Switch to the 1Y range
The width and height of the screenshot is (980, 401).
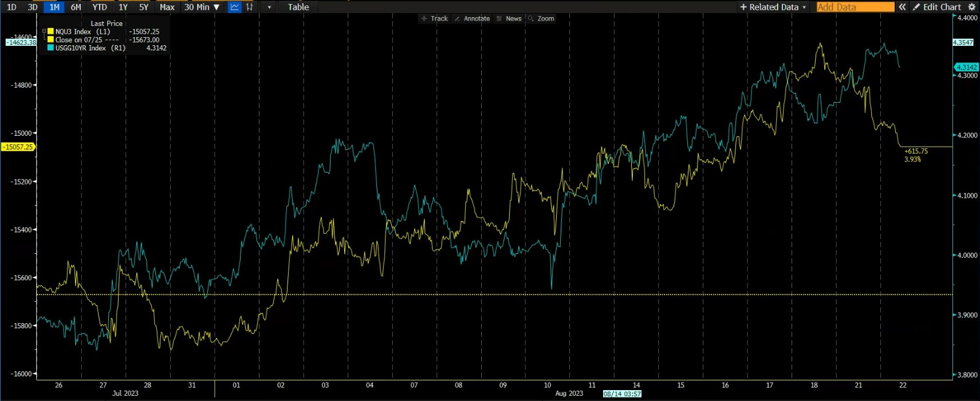coord(123,7)
